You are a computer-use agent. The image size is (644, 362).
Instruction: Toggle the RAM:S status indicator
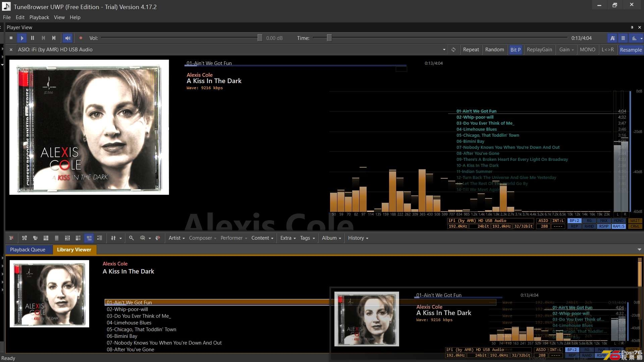pyautogui.click(x=619, y=226)
